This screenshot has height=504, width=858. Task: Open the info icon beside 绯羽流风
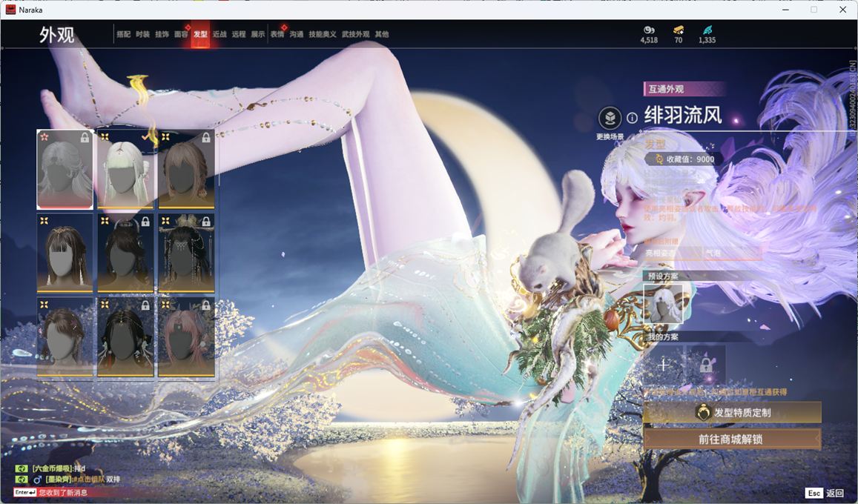coord(632,118)
